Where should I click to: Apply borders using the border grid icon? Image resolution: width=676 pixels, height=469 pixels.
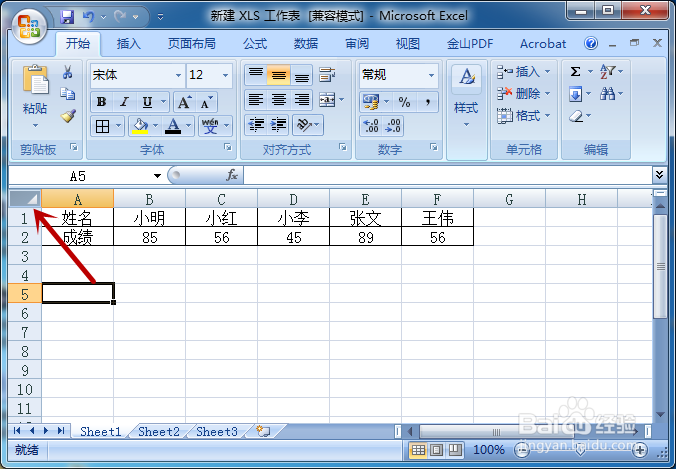(102, 126)
